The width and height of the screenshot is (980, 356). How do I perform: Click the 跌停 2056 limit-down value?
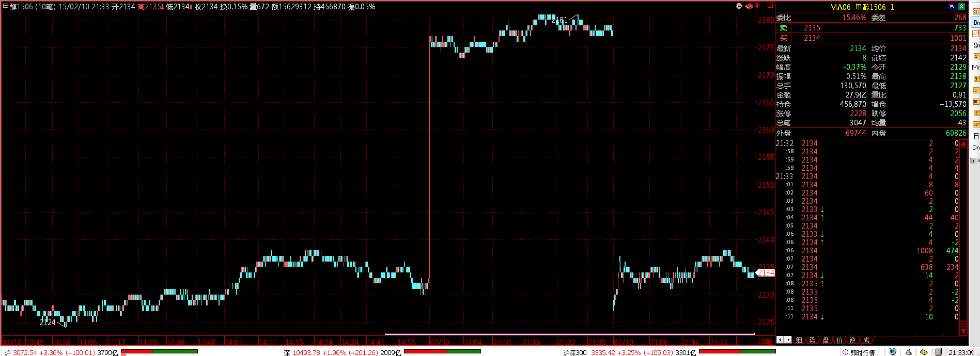958,114
